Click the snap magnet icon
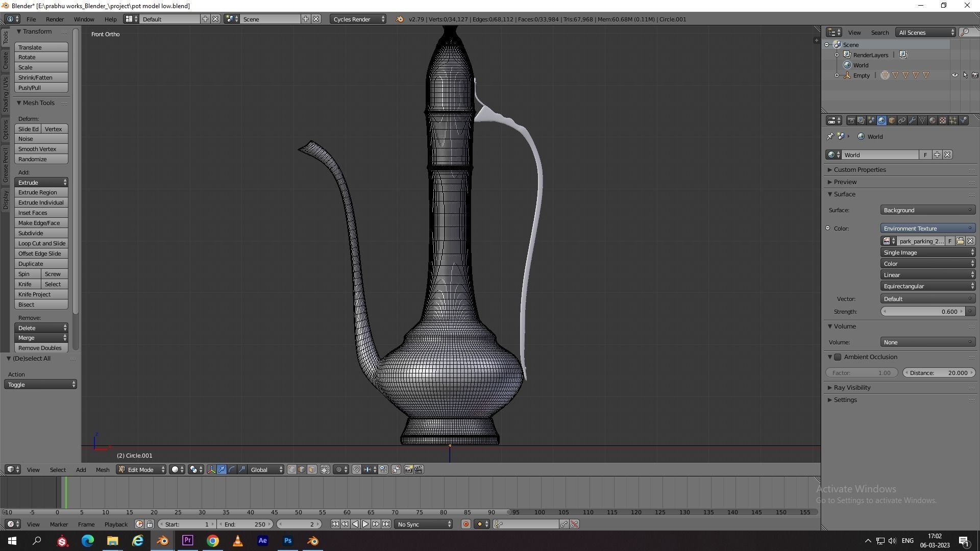This screenshot has height=551, width=980. click(x=357, y=469)
